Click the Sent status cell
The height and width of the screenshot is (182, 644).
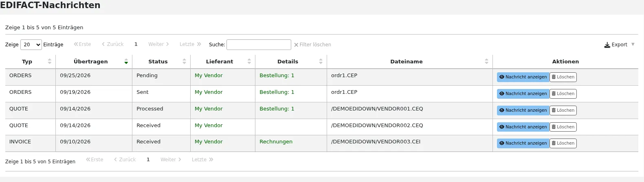point(161,94)
